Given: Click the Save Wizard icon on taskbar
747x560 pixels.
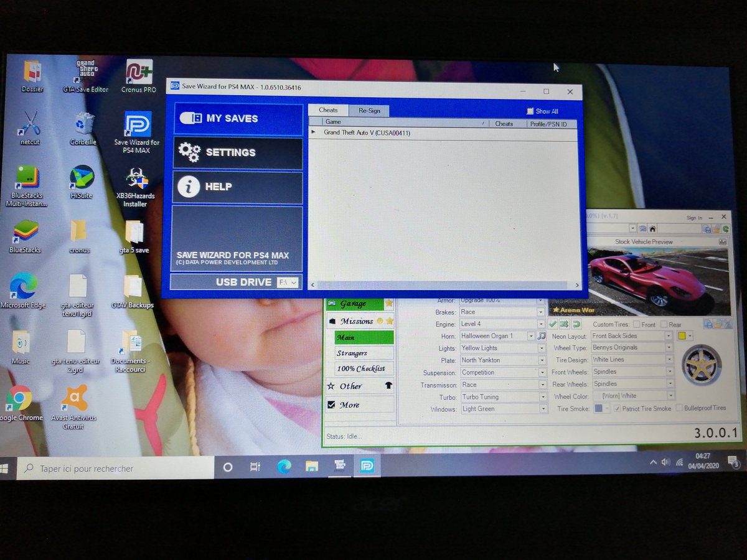Looking at the screenshot, I should pos(367,466).
